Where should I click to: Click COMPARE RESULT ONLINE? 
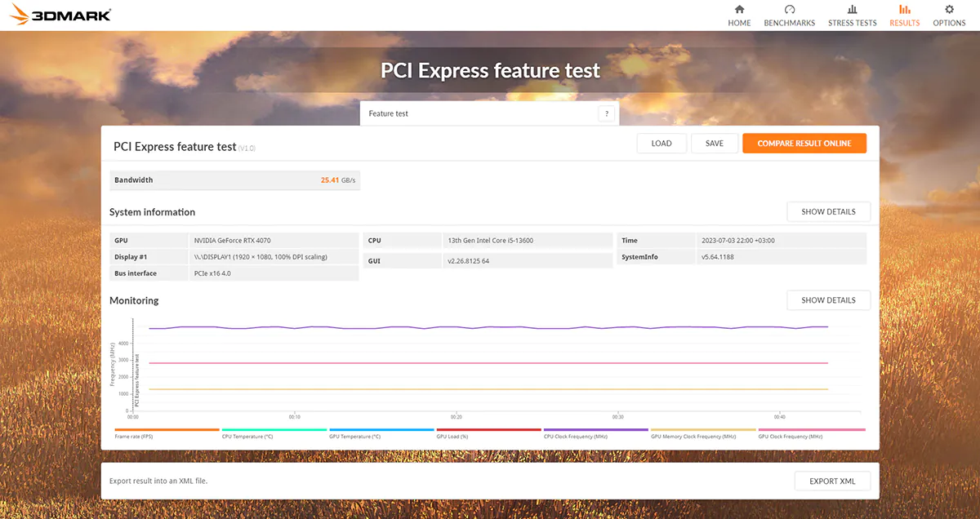point(804,144)
